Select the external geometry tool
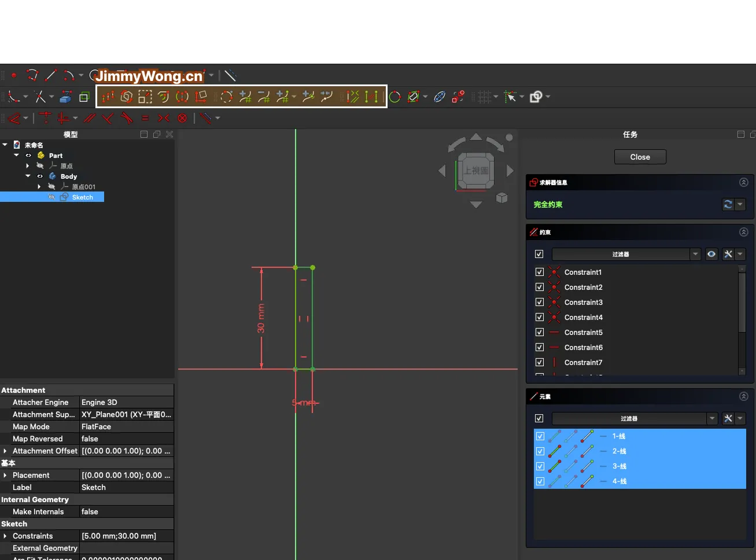The image size is (756, 560). click(x=65, y=97)
